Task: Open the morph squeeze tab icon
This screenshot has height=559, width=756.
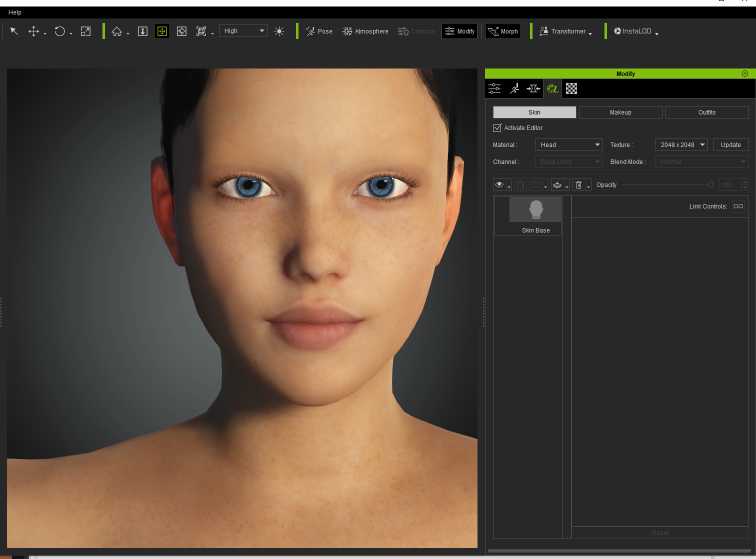Action: pyautogui.click(x=533, y=88)
